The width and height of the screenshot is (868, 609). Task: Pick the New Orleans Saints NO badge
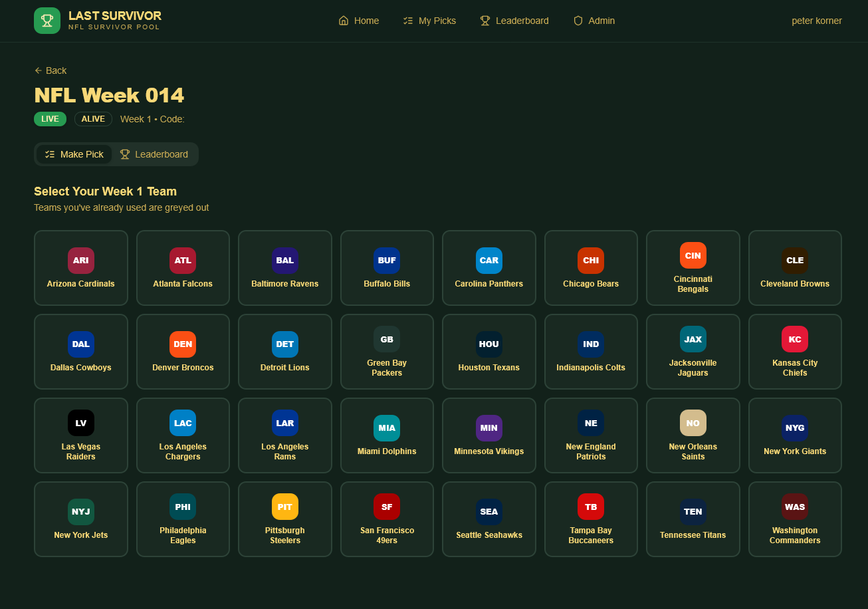tap(693, 423)
